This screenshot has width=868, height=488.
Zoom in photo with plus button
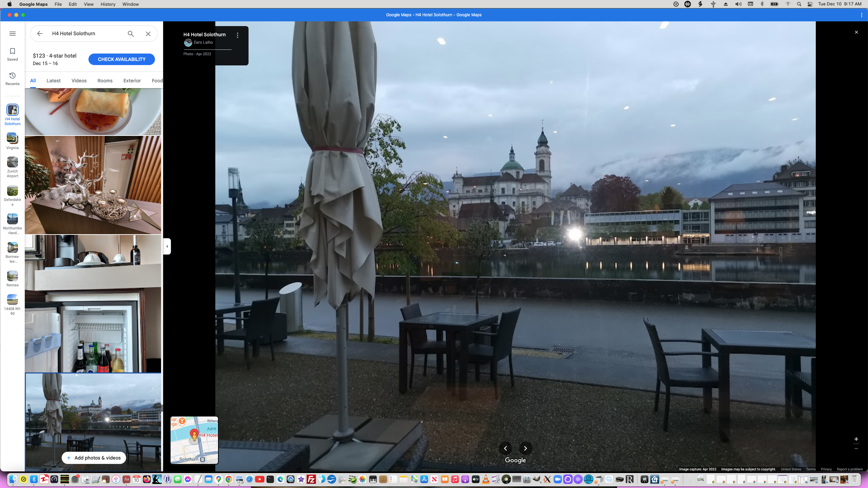(x=856, y=439)
